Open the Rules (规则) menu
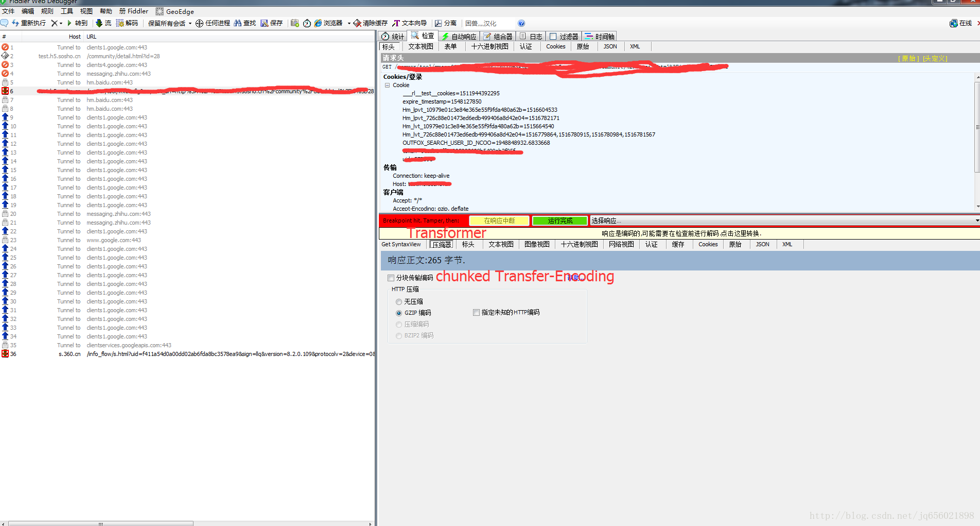The height and width of the screenshot is (526, 980). point(47,11)
